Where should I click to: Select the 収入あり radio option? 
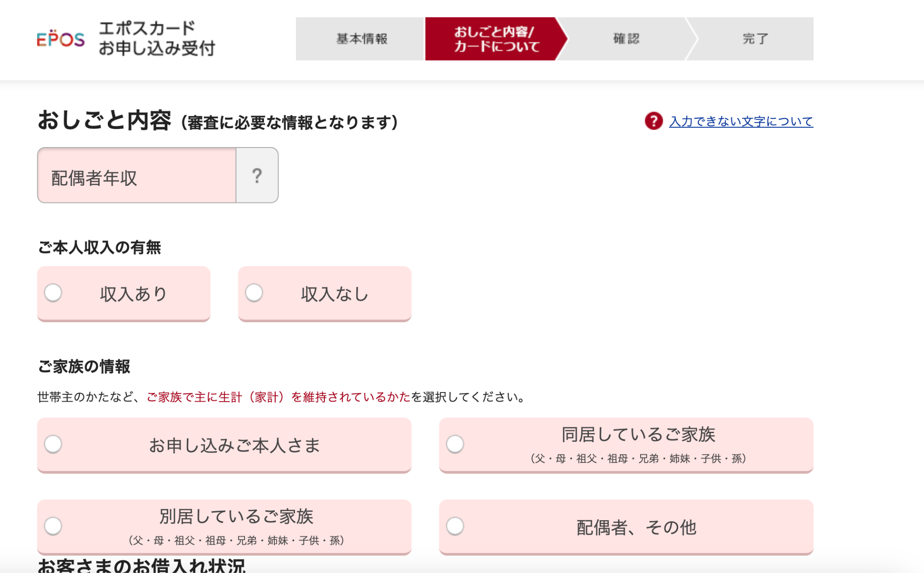53,293
